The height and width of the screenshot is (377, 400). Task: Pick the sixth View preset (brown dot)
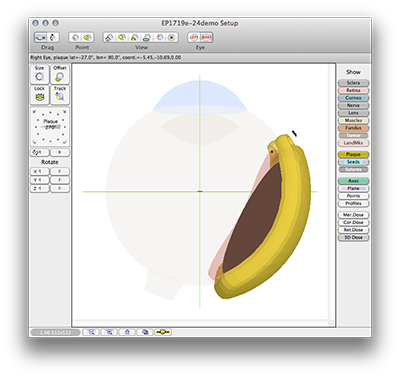click(x=172, y=37)
